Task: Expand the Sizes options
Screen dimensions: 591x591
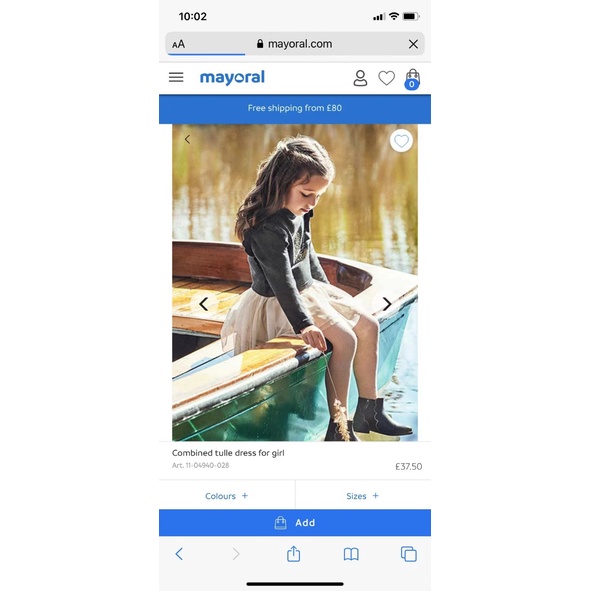Action: click(363, 496)
